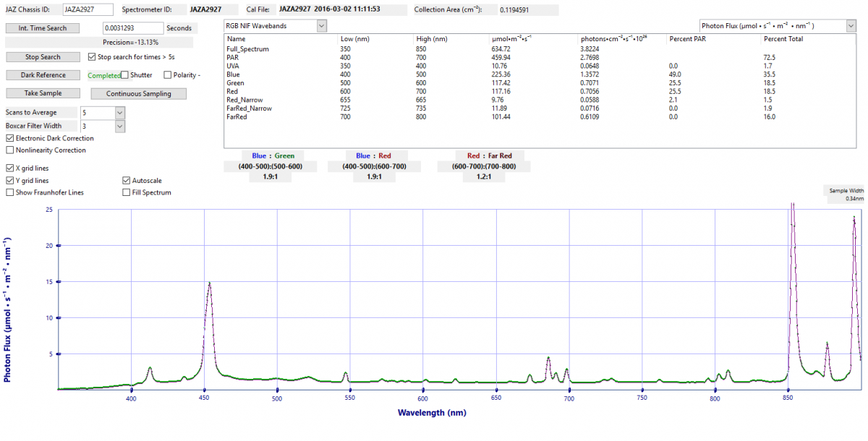Select the Green waveband row
The image size is (868, 441).
click(540, 83)
